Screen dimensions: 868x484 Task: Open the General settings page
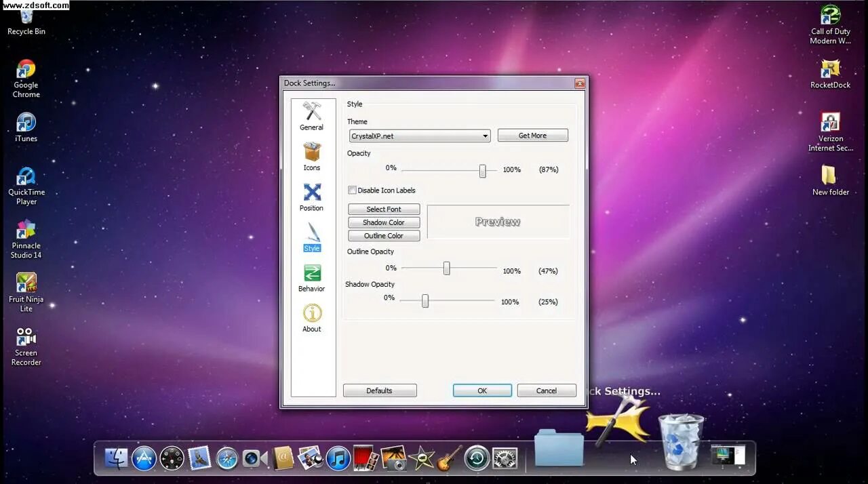click(x=311, y=115)
